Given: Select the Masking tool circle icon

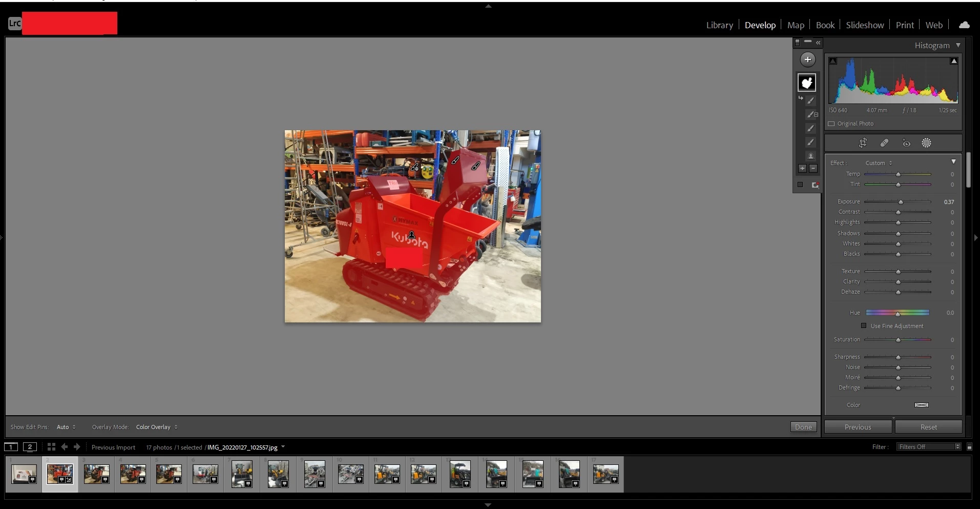Looking at the screenshot, I should 926,143.
